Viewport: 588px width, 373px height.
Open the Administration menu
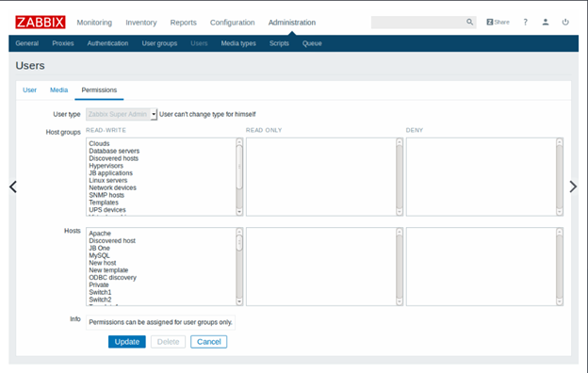point(292,23)
